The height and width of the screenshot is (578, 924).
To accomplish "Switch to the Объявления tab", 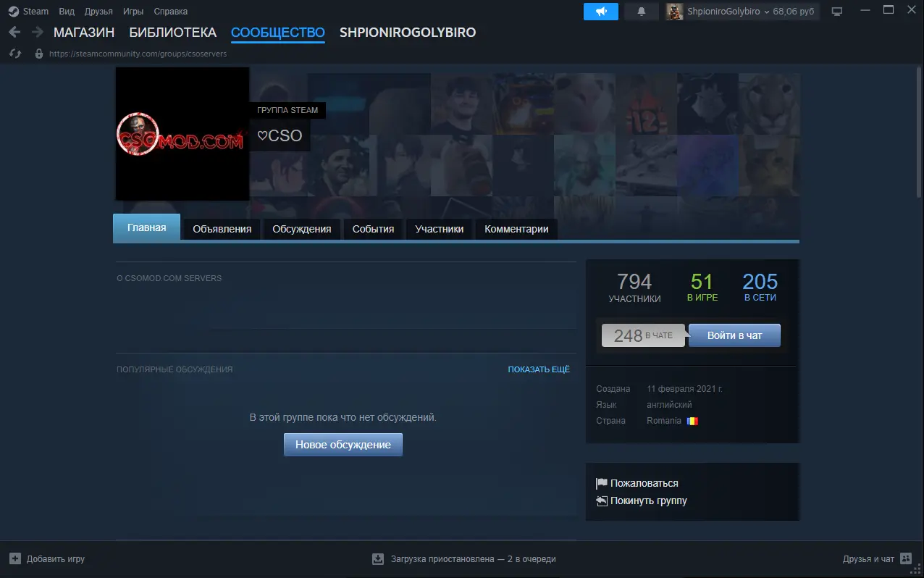I will pos(222,229).
